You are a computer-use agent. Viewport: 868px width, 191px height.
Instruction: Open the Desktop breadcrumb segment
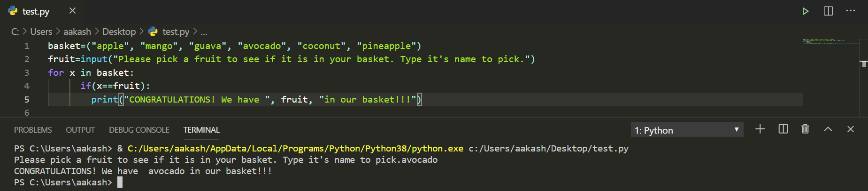click(x=119, y=32)
